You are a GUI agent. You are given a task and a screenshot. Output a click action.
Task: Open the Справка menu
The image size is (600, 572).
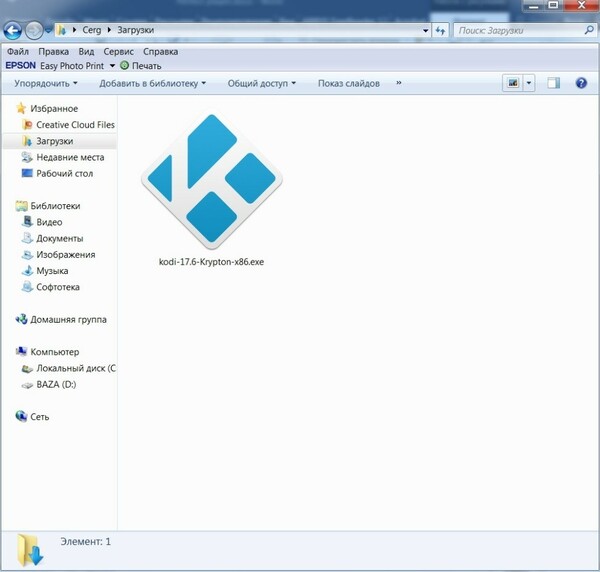click(160, 52)
